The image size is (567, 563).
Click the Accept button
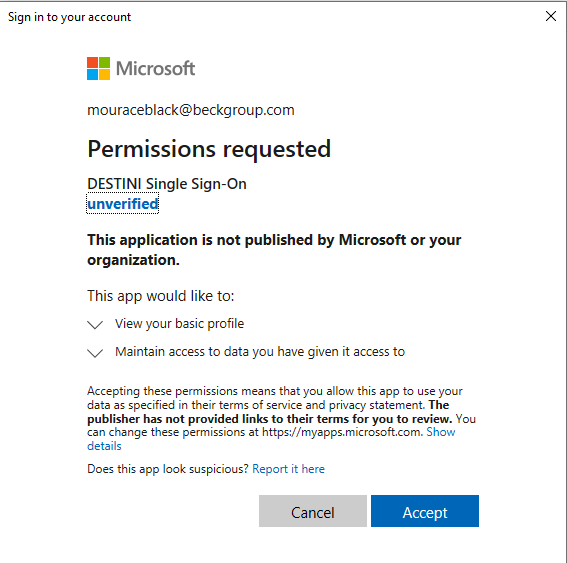tap(425, 511)
